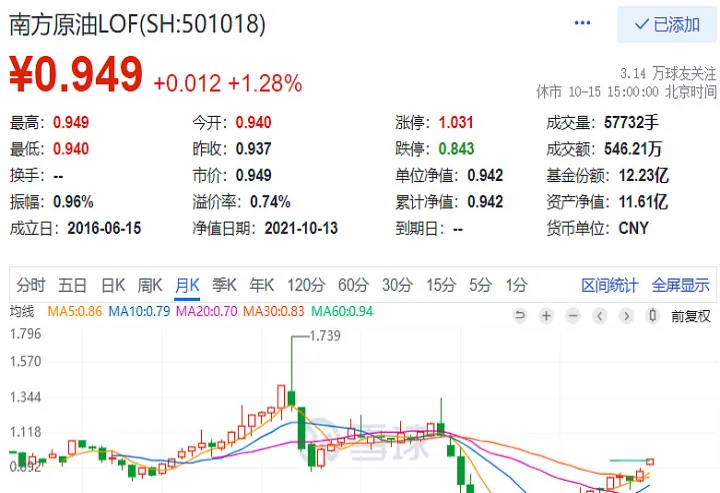Click the 溢价率 value 0.74%

click(x=270, y=202)
